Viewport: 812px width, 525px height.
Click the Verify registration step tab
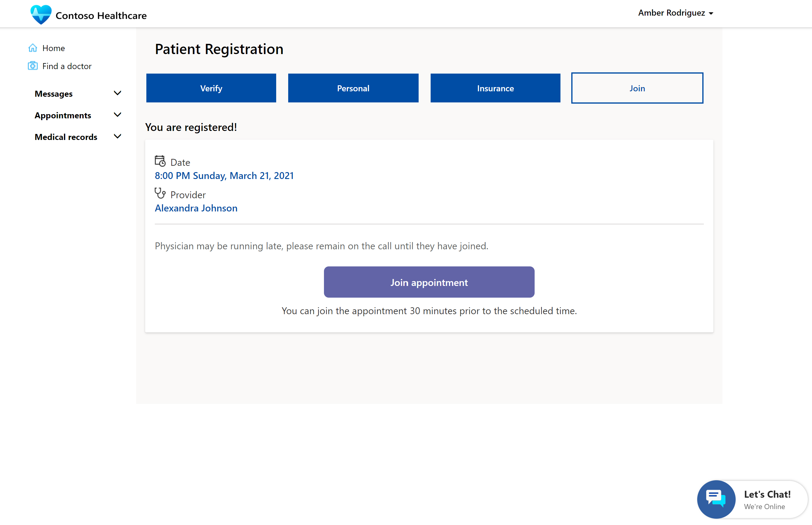(x=211, y=87)
